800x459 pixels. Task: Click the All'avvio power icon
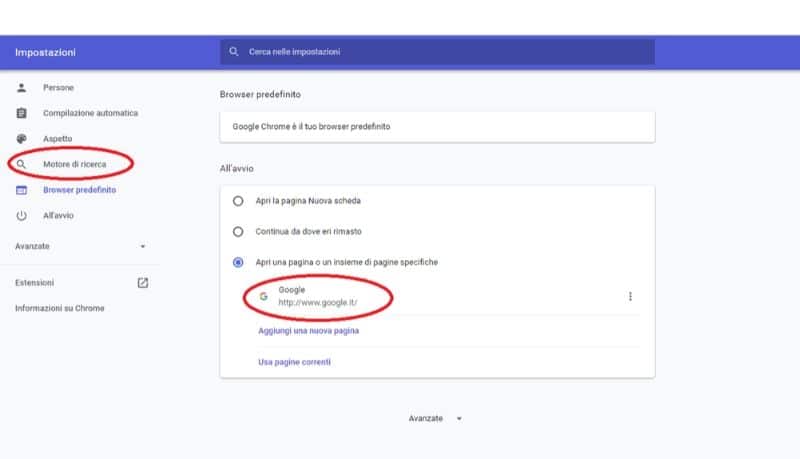[21, 216]
